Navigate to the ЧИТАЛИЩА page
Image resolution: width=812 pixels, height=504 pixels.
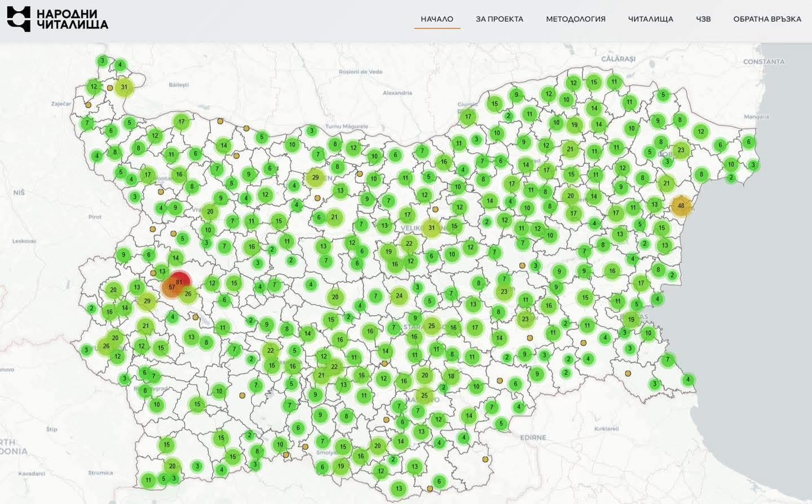tap(650, 19)
